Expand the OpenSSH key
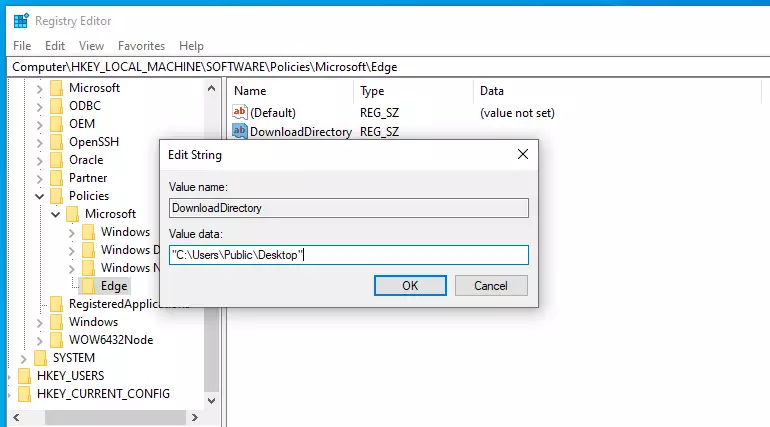Screen dimensions: 770x427 (40, 143)
